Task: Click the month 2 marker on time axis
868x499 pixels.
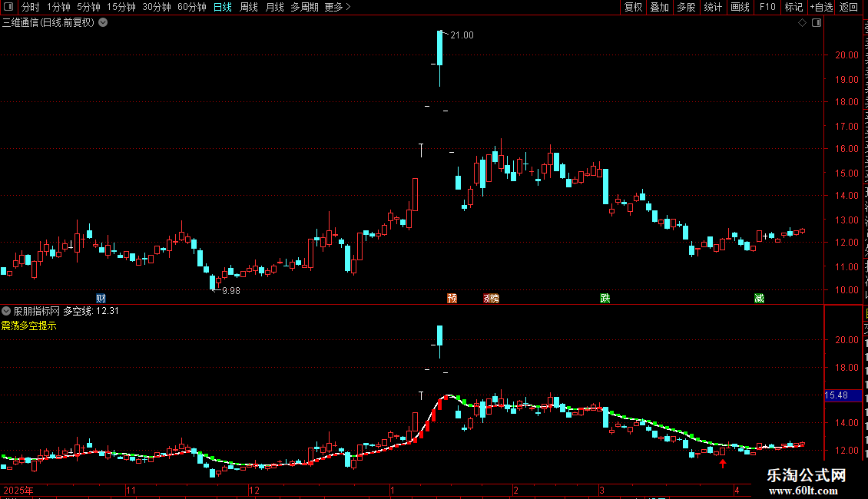Action: pyautogui.click(x=515, y=490)
